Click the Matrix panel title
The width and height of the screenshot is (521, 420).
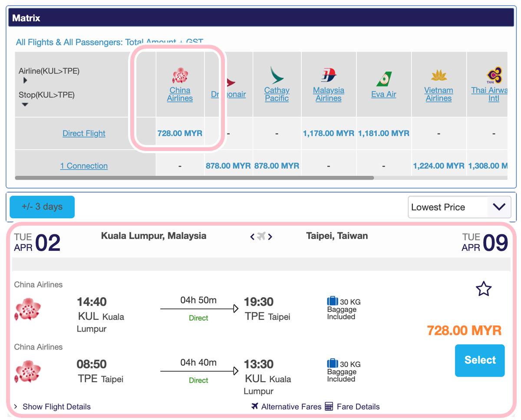tap(26, 18)
